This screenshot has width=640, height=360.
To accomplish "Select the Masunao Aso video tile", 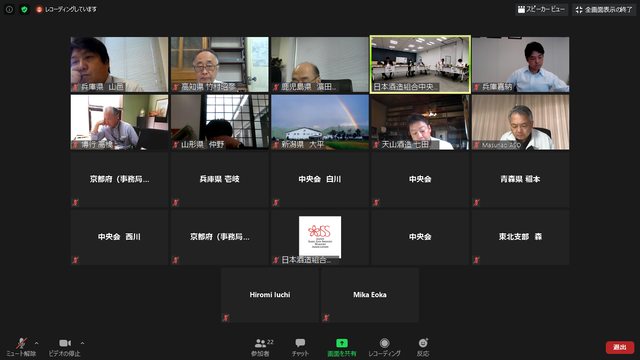I will click(x=520, y=122).
